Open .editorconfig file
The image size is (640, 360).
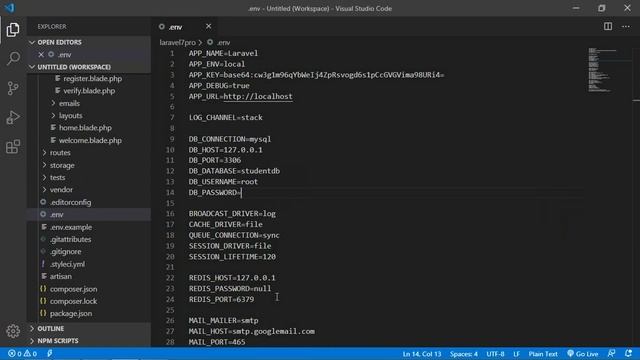[70, 202]
